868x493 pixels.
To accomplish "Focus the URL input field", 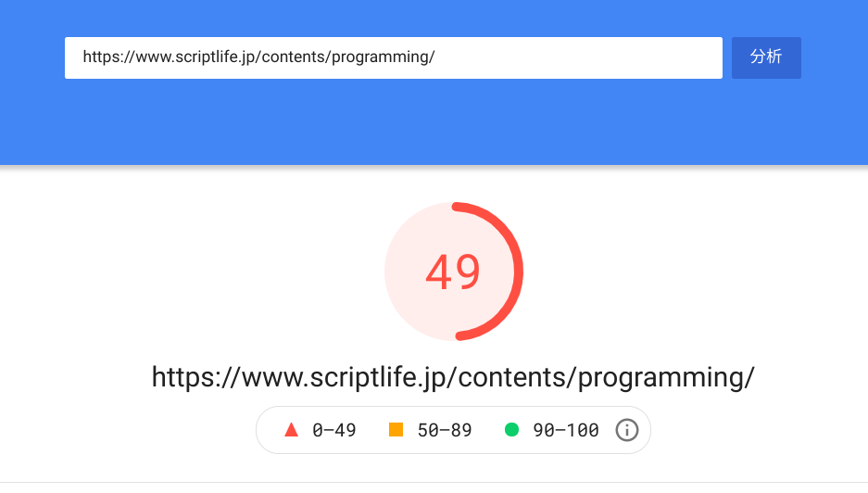I will tap(393, 57).
